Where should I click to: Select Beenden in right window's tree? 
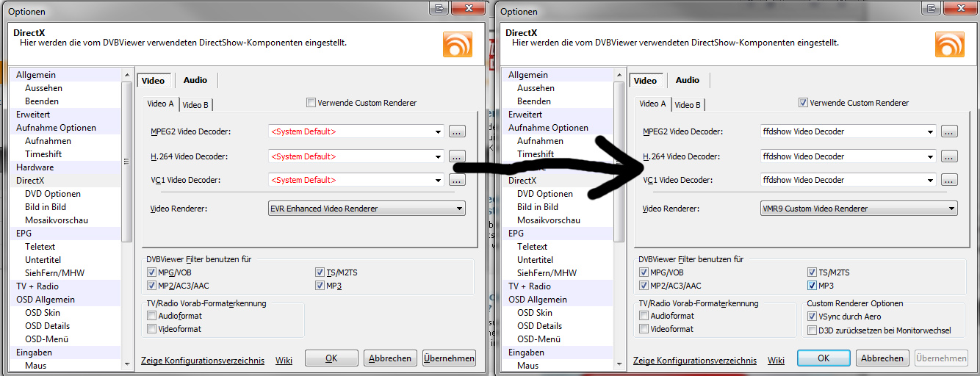pyautogui.click(x=534, y=101)
